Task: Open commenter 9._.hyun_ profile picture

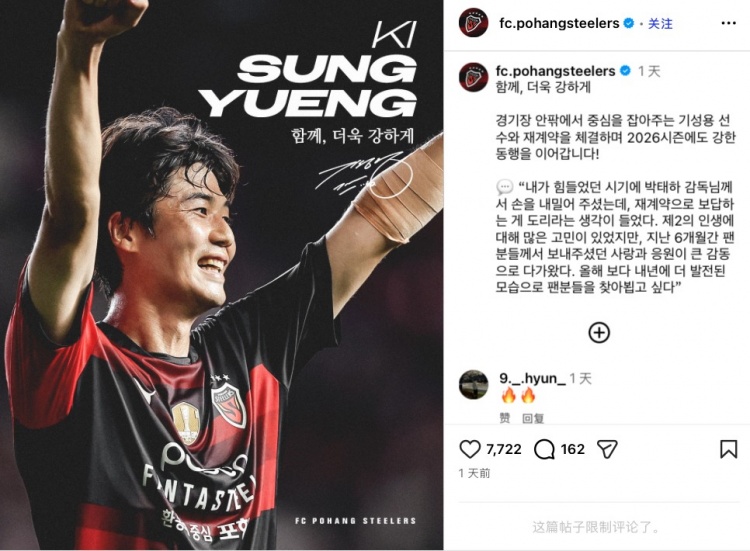Action: point(473,384)
